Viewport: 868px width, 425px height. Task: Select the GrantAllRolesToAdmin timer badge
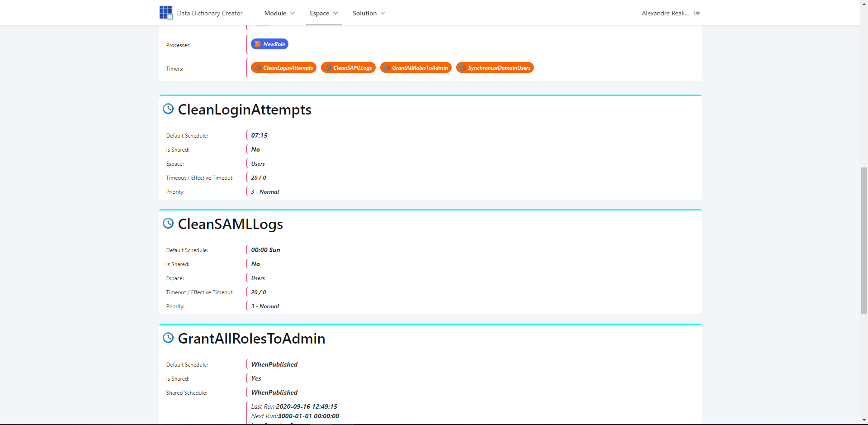coord(415,67)
